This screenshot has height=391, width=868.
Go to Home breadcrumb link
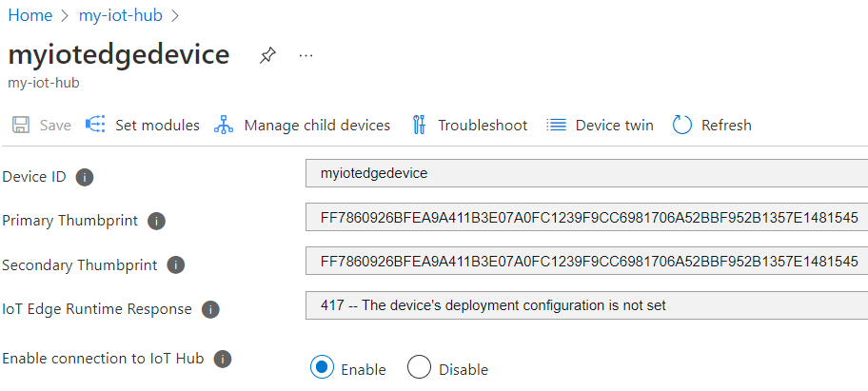pyautogui.click(x=29, y=15)
